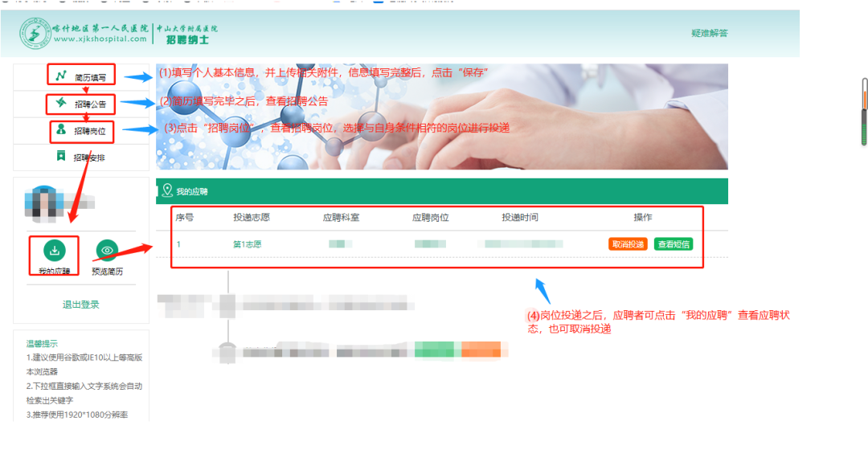The image size is (868, 454).
Task: Click the 应聘岗位 column header
Action: [431, 218]
